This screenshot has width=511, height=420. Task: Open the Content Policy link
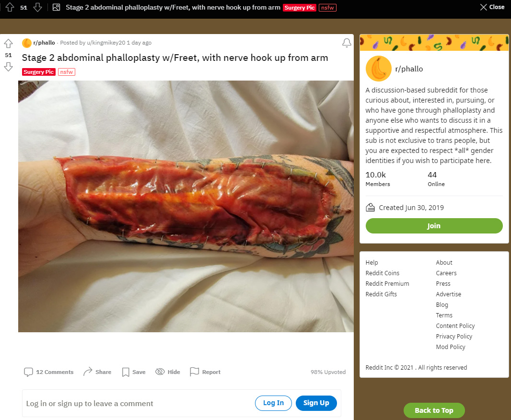pyautogui.click(x=455, y=326)
